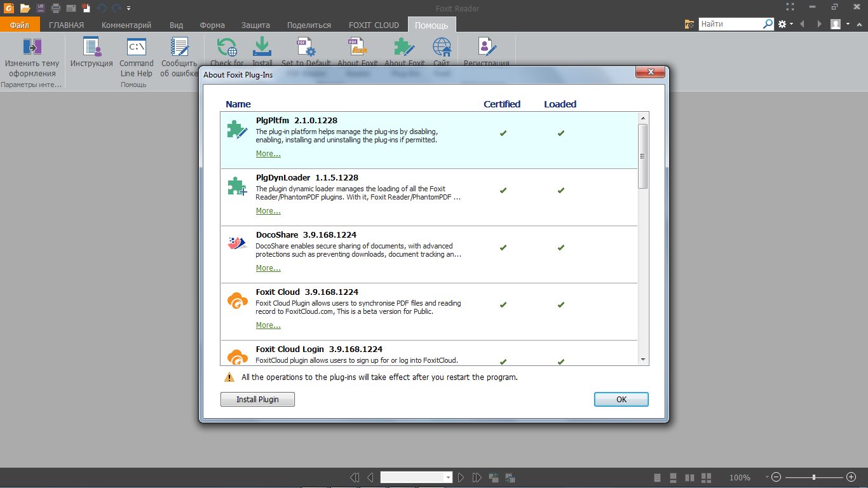Open the User Manual (Инструкция) icon

pyautogui.click(x=92, y=47)
